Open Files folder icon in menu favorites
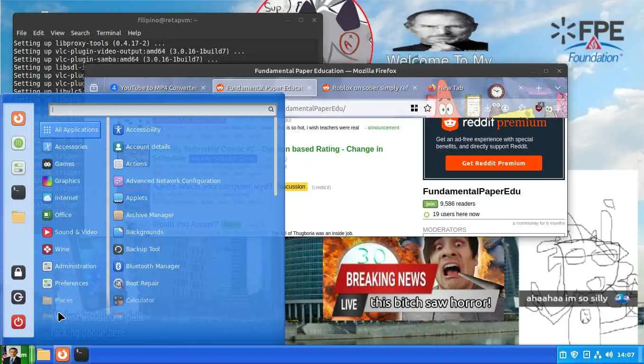Screen dimensions: 644x364 pos(18,217)
